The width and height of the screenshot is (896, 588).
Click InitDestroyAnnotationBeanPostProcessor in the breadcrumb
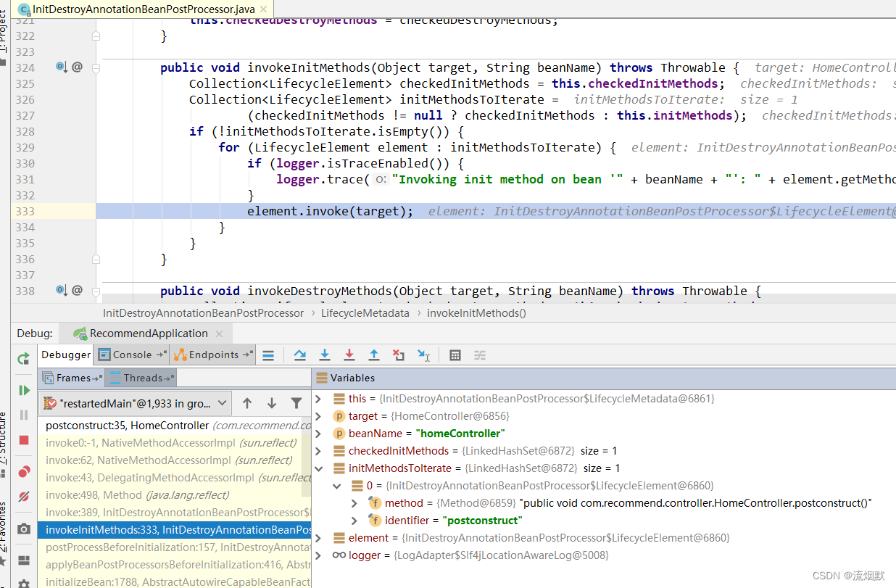[204, 313]
